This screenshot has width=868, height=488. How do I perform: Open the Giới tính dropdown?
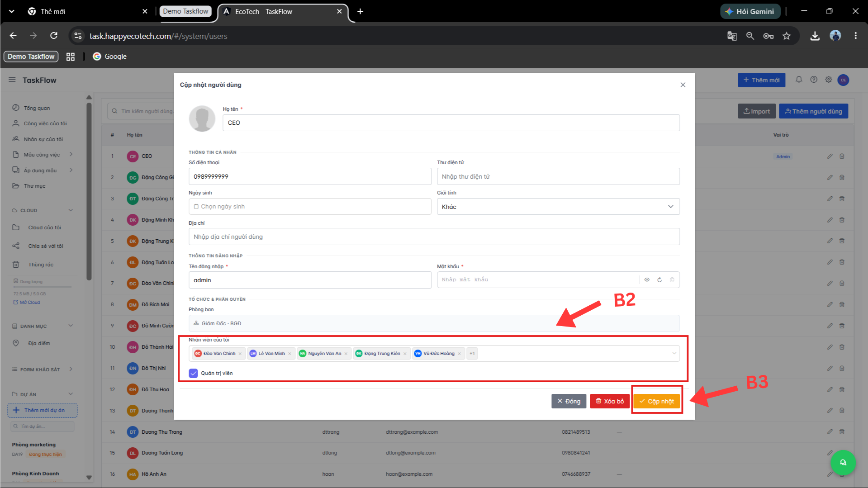[x=558, y=207]
